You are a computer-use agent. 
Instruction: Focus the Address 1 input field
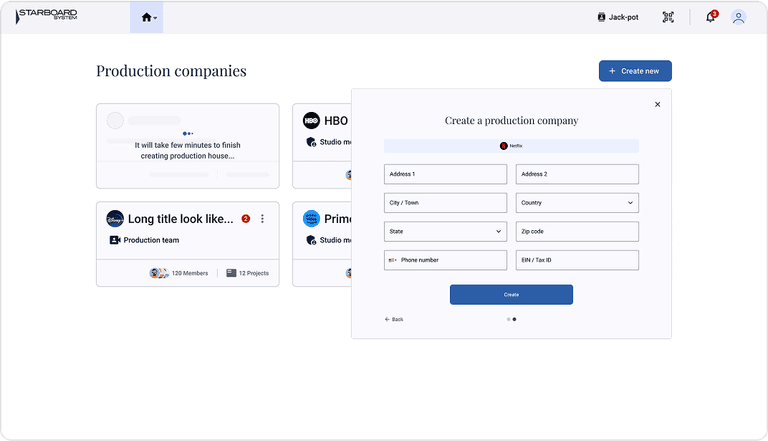click(445, 174)
